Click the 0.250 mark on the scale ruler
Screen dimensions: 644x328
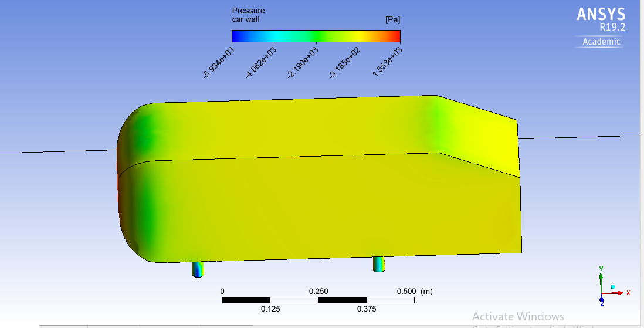[318, 292]
